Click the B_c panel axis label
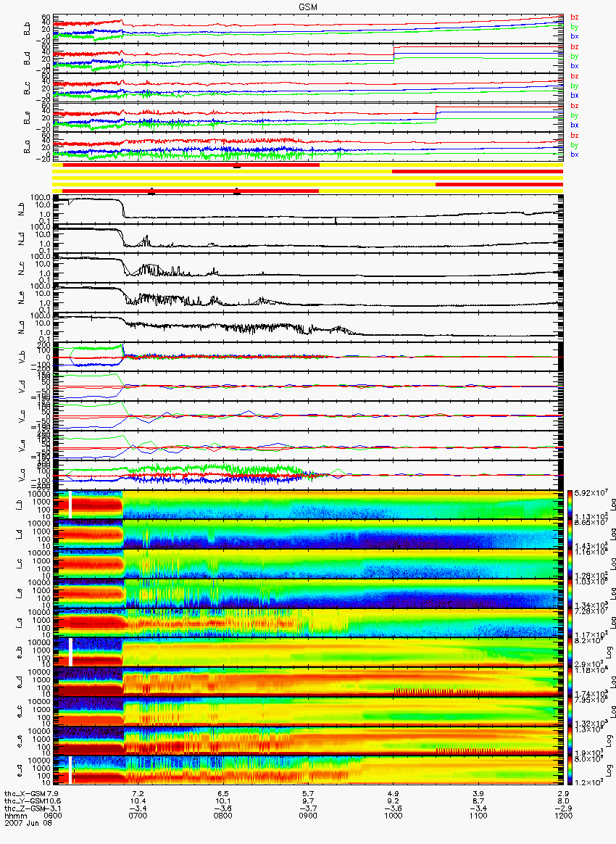 point(27,88)
